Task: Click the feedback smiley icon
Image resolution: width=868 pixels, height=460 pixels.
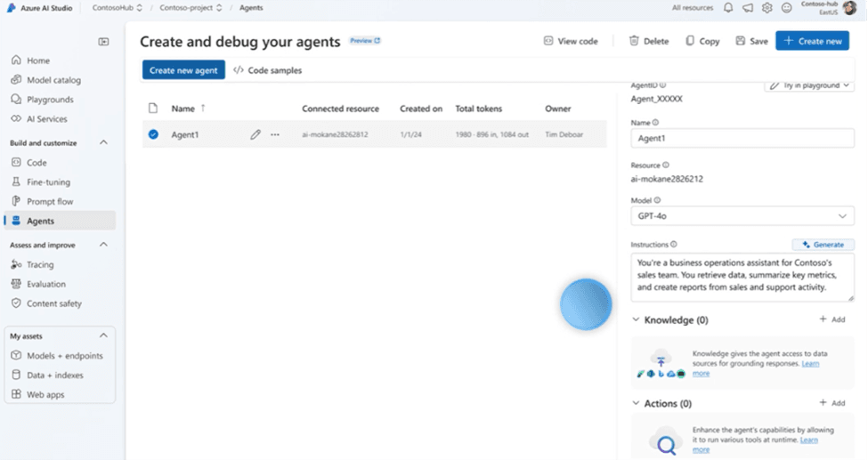Action: [x=786, y=8]
